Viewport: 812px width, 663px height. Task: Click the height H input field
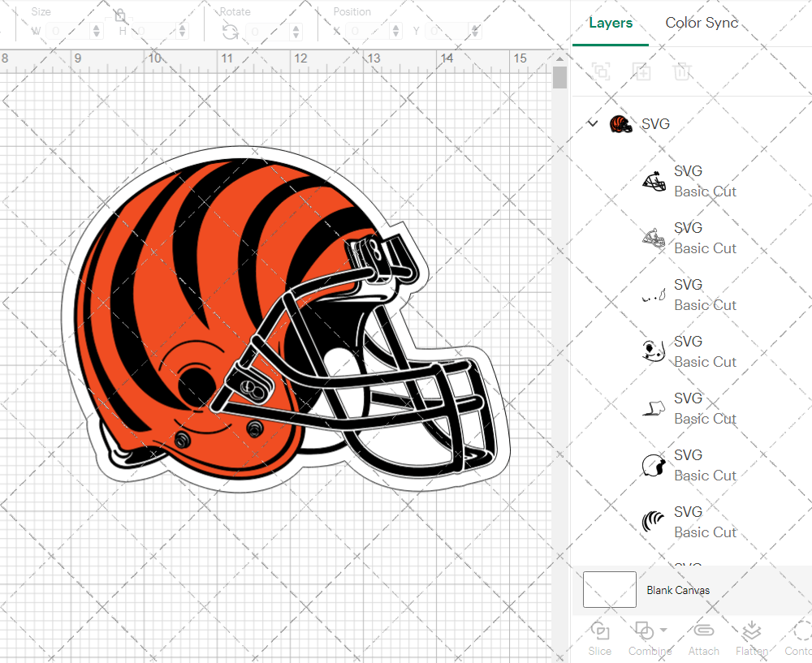[154, 31]
